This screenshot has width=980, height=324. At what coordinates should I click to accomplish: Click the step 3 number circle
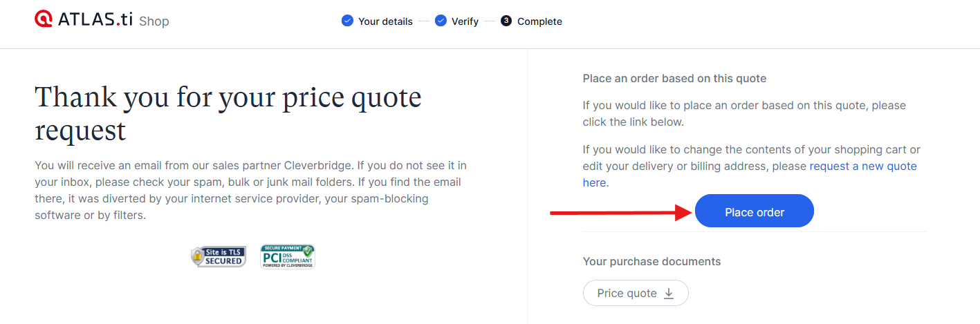coord(506,21)
